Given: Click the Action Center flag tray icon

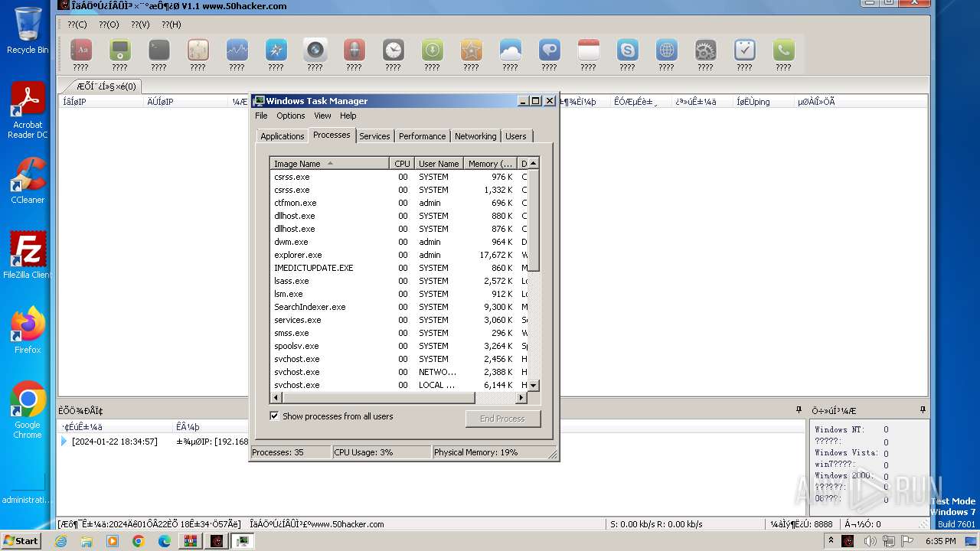Looking at the screenshot, I should tap(908, 541).
